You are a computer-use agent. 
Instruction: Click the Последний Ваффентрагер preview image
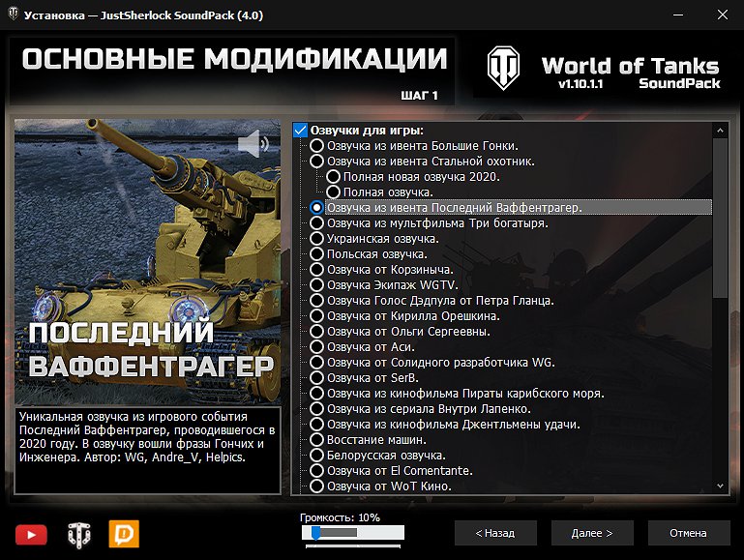tap(148, 262)
